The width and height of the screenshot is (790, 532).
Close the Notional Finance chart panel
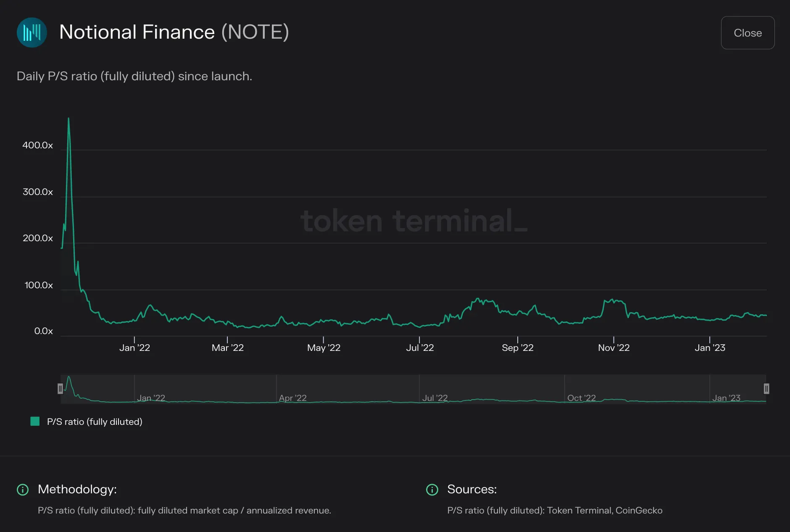pyautogui.click(x=748, y=33)
